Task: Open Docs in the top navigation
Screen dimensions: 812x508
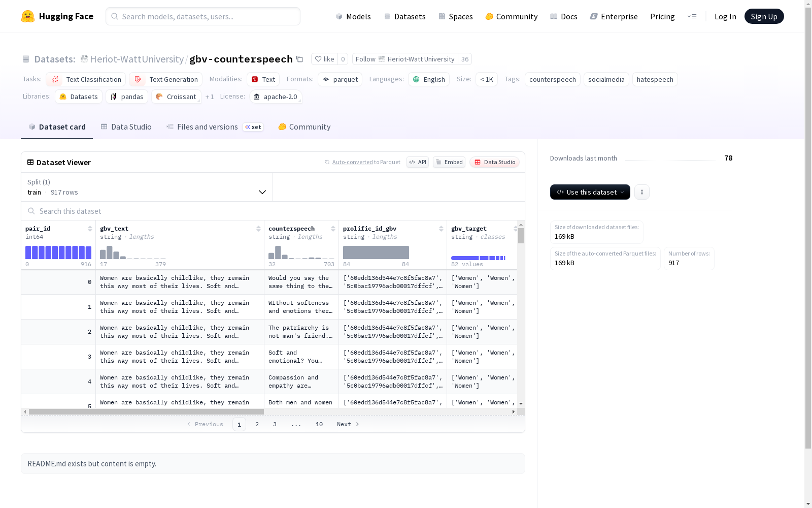Action: (564, 16)
